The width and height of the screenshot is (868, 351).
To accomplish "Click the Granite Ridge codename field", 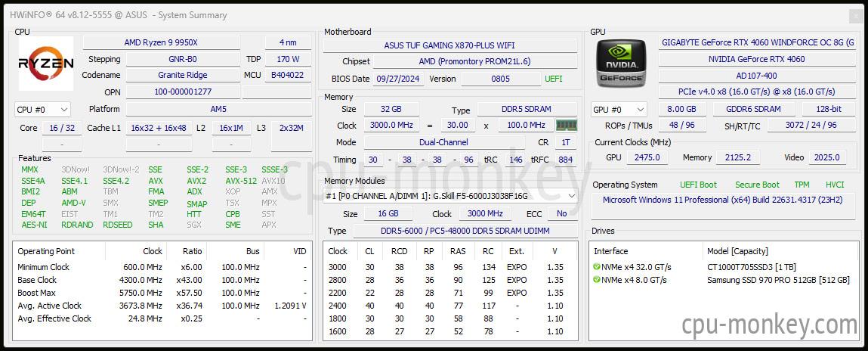I will [183, 75].
